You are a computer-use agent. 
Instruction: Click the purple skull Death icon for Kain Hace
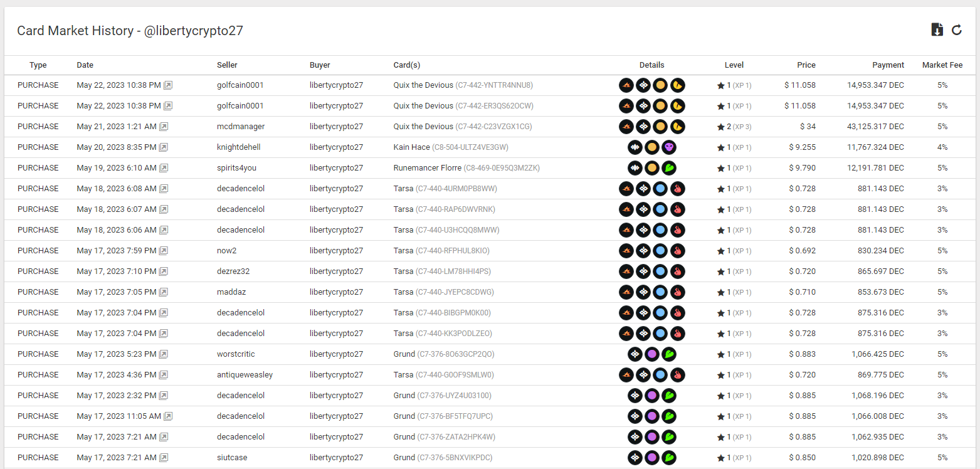point(669,147)
